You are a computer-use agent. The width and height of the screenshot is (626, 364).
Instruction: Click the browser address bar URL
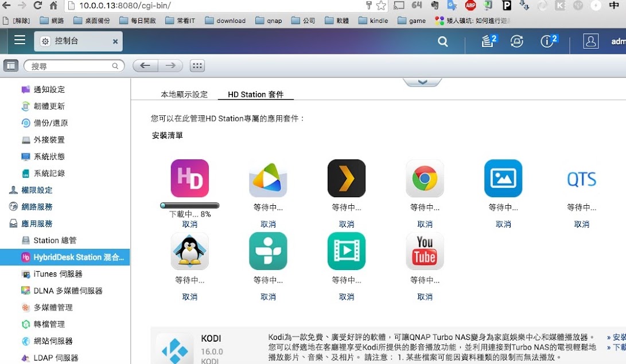click(x=125, y=6)
